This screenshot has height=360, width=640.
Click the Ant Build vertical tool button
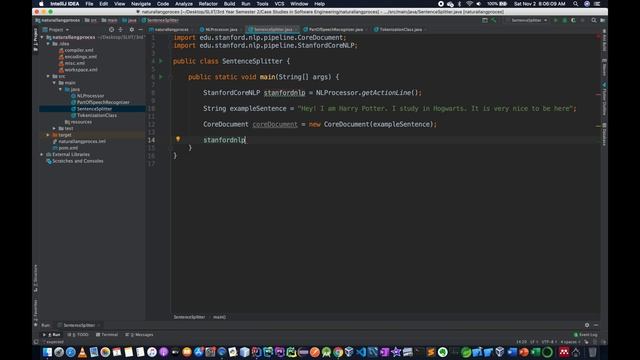[604, 41]
